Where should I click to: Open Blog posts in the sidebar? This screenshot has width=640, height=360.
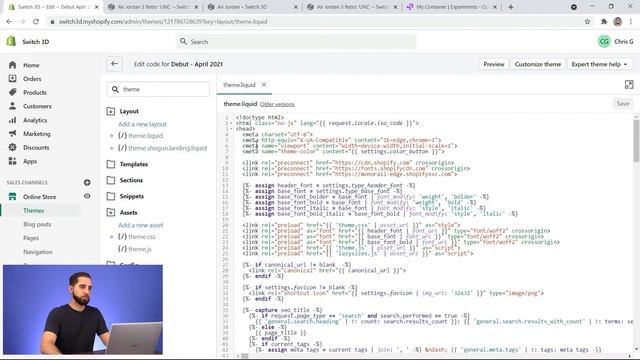[x=37, y=224]
